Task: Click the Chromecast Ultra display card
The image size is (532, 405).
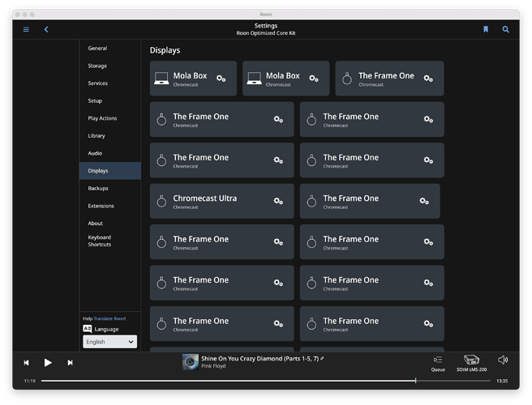Action: pyautogui.click(x=222, y=201)
